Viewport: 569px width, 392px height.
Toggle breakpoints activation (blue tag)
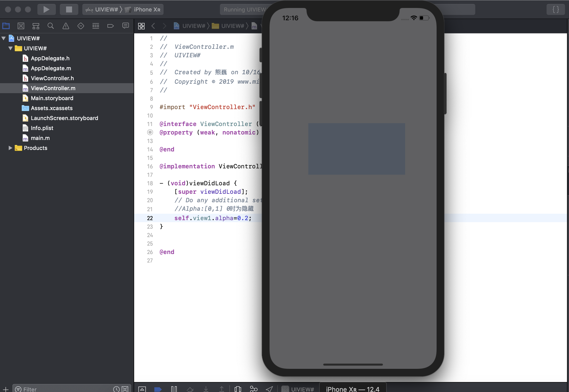pyautogui.click(x=158, y=389)
